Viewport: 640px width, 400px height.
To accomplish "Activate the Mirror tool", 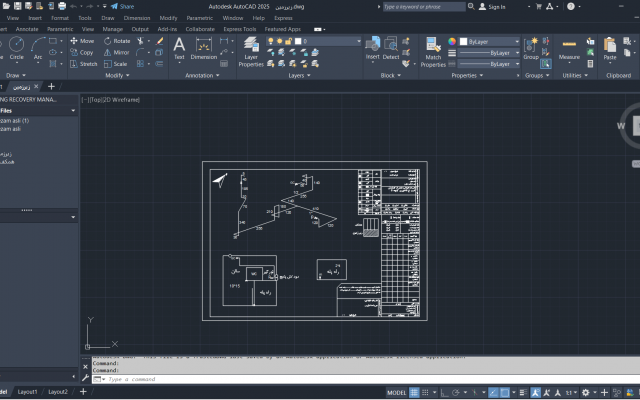I will pyautogui.click(x=116, y=52).
